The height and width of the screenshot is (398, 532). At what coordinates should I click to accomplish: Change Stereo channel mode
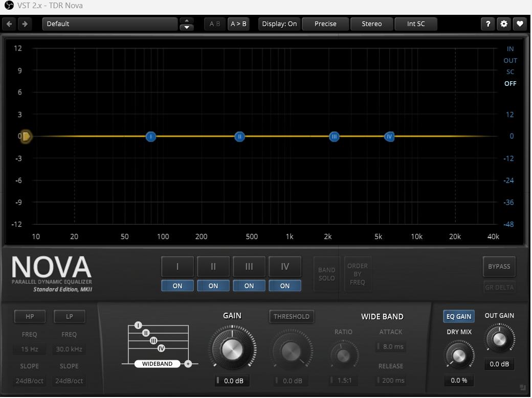pos(371,24)
